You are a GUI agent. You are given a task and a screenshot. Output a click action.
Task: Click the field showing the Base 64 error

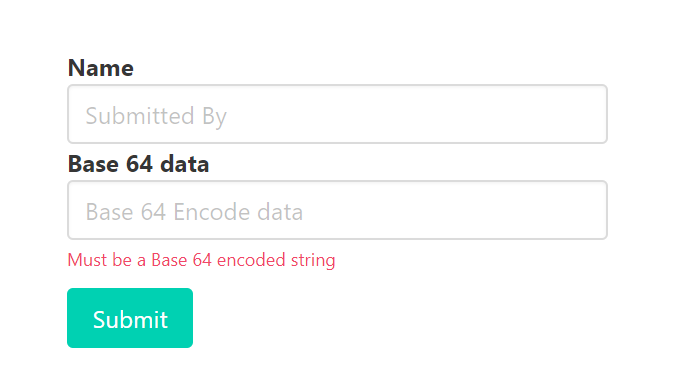337,210
